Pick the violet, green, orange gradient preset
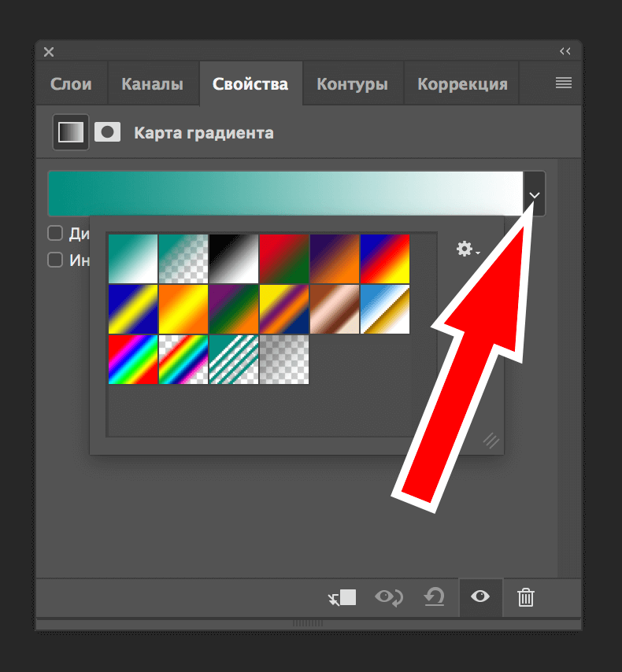622x672 pixels. 234,309
